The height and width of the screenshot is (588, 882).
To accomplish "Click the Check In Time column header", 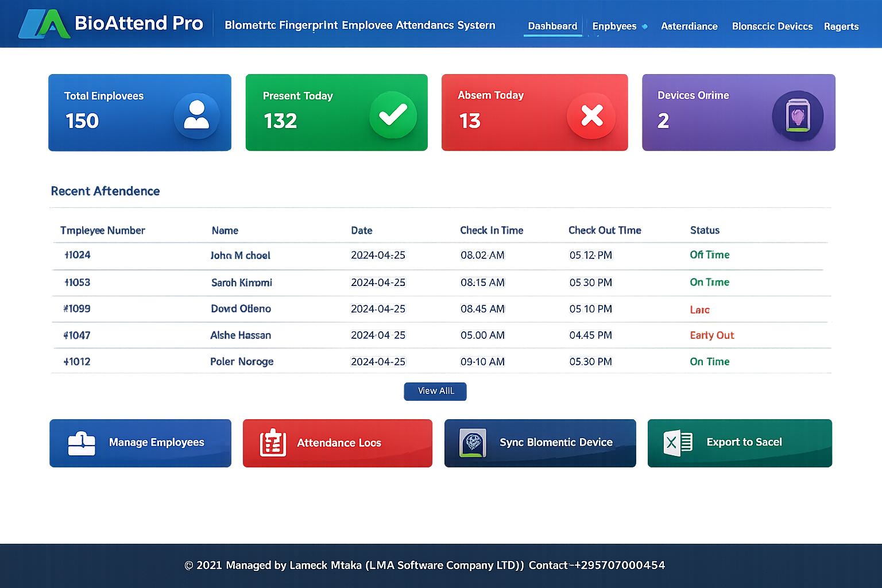I will pyautogui.click(x=492, y=230).
